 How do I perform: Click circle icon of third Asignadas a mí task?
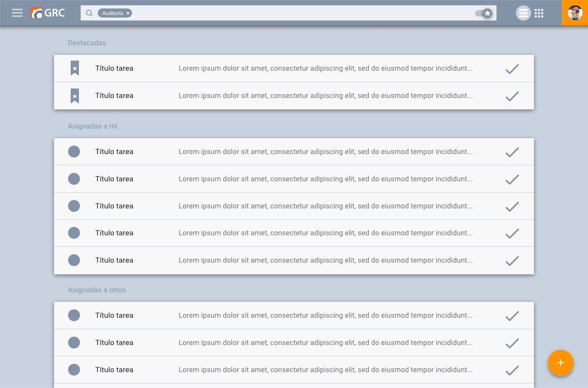click(74, 206)
